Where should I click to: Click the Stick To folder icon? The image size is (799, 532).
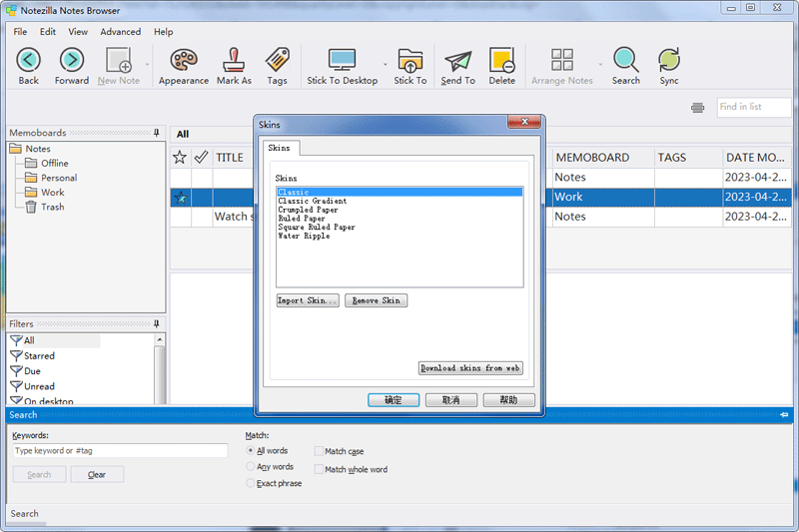coord(410,60)
